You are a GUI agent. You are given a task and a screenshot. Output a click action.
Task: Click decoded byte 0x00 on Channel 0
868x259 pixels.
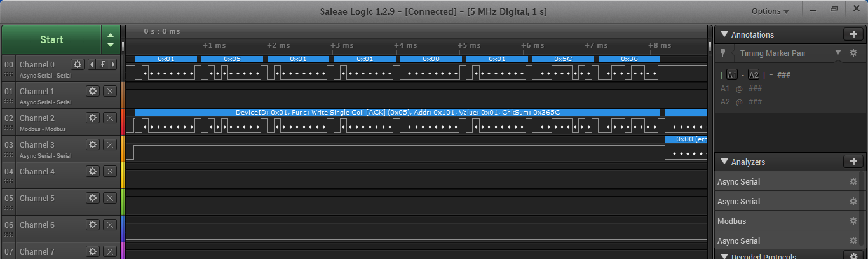click(x=431, y=59)
